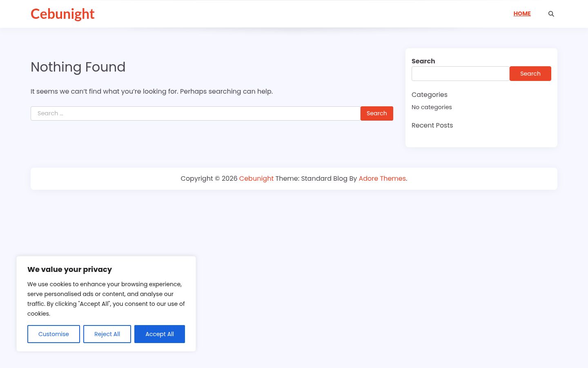Select the sidebar 'Search' label

coord(423,61)
